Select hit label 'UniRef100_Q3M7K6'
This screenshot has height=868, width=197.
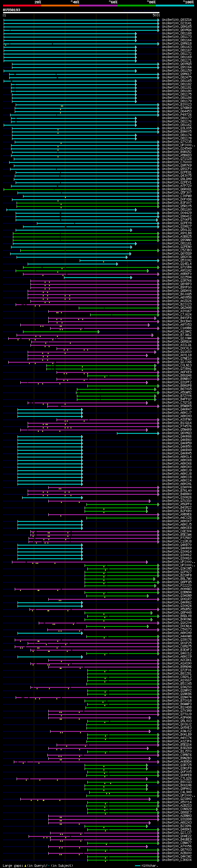pos(177,281)
